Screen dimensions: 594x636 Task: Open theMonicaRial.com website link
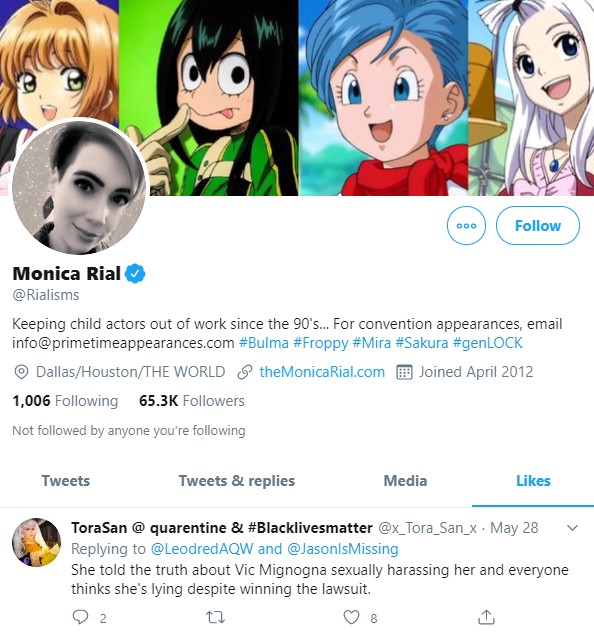[x=322, y=372]
